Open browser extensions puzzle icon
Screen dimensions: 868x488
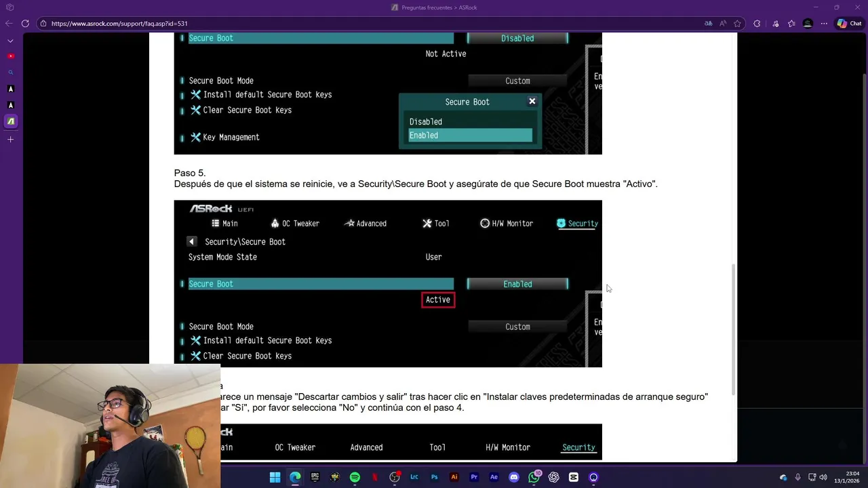click(x=757, y=23)
